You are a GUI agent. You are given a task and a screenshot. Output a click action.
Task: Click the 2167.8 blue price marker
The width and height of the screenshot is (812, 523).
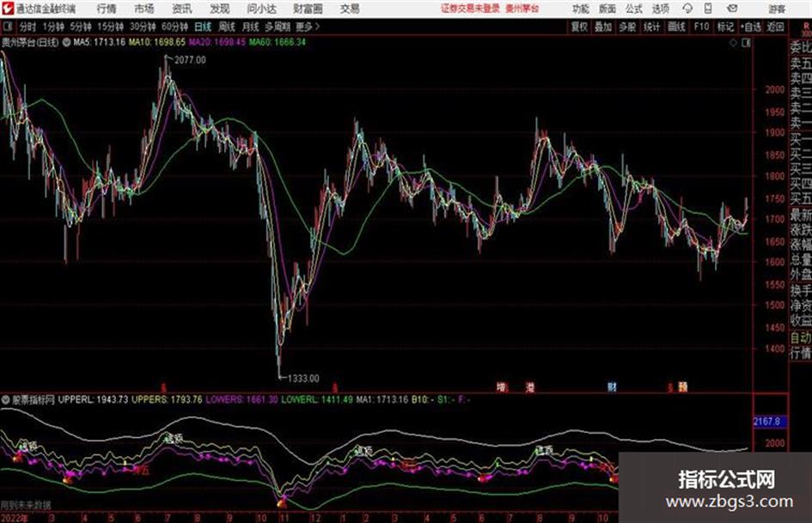[770, 422]
